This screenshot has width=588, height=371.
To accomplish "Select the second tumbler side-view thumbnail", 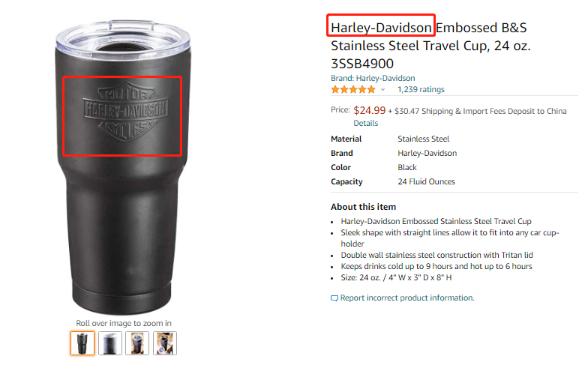I will [x=109, y=343].
